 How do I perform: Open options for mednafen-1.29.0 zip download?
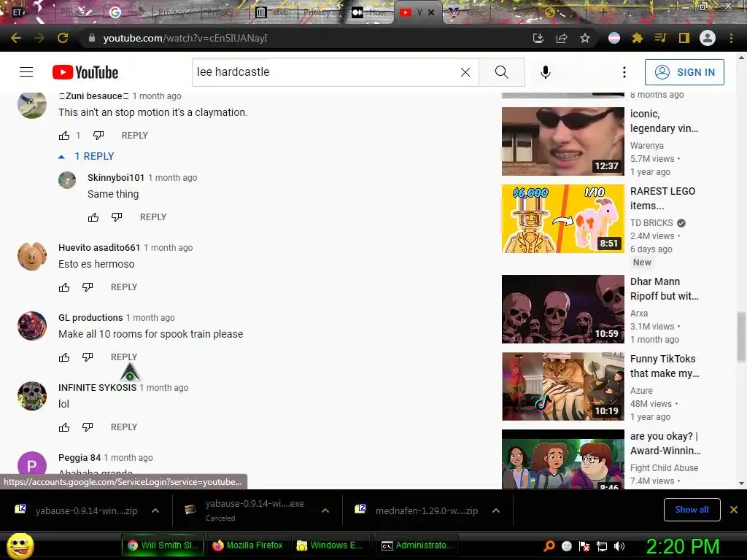click(496, 510)
